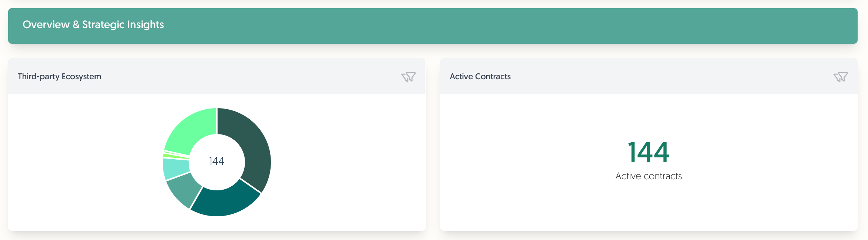Select the Overview & Strategic Insights heading
This screenshot has width=868, height=240.
(93, 25)
